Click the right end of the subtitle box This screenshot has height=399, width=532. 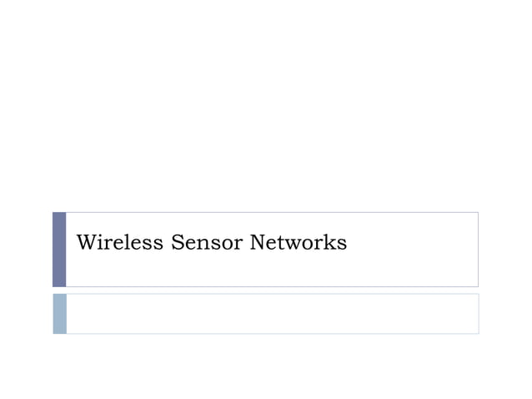471,313
